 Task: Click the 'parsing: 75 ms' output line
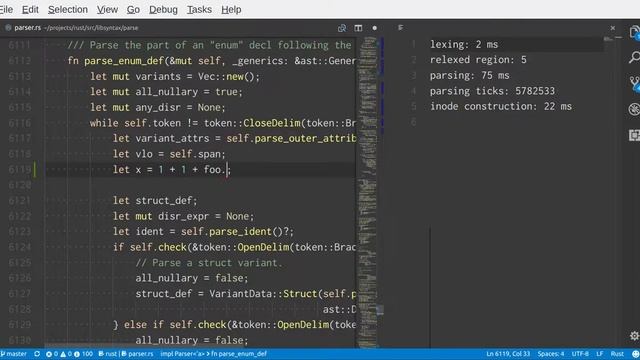pos(469,76)
